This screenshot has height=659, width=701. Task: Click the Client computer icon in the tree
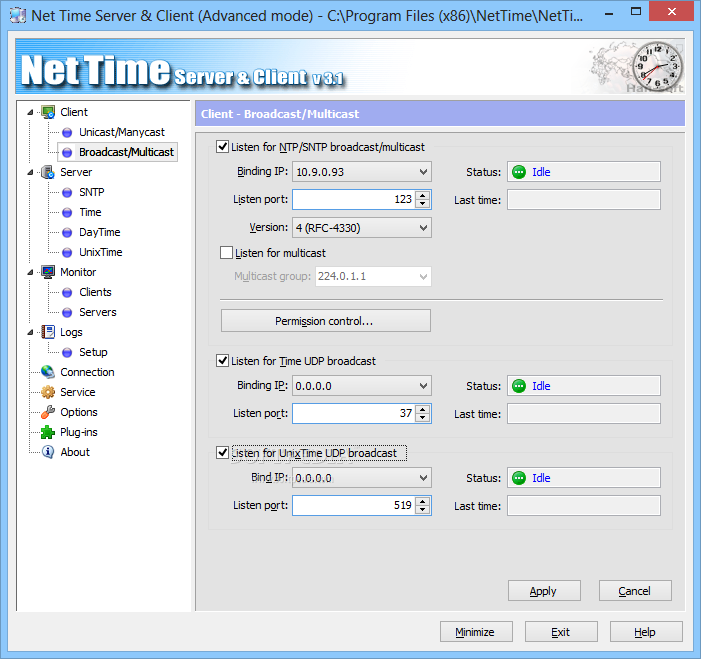(x=48, y=112)
